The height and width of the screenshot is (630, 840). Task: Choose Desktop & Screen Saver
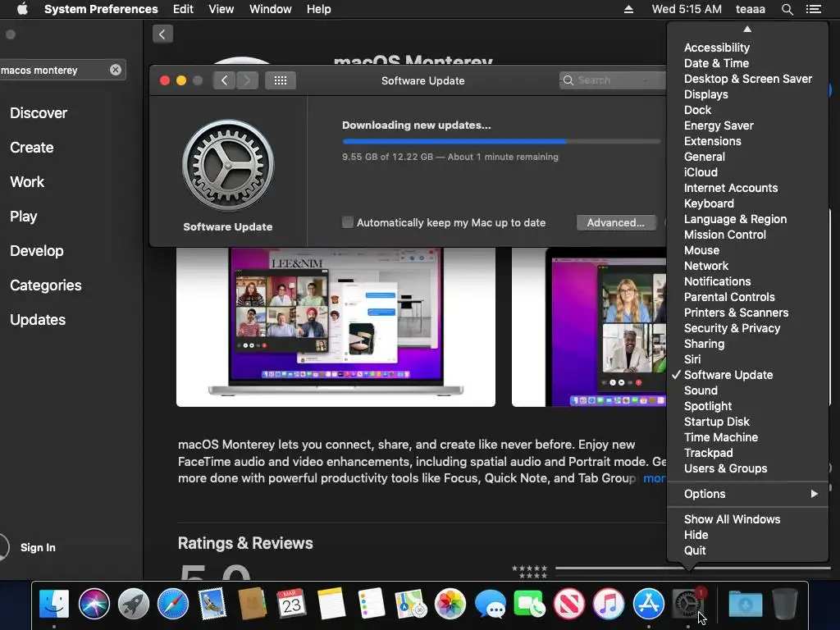pyautogui.click(x=748, y=79)
